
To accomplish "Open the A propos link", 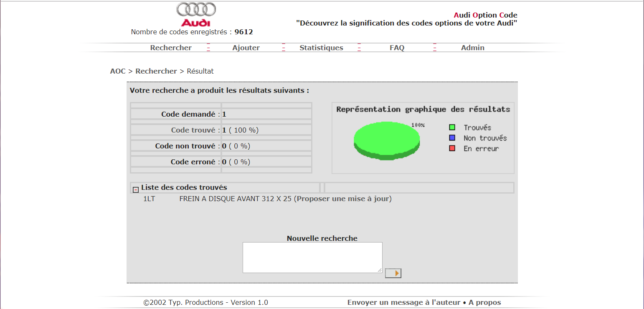I will 484,302.
